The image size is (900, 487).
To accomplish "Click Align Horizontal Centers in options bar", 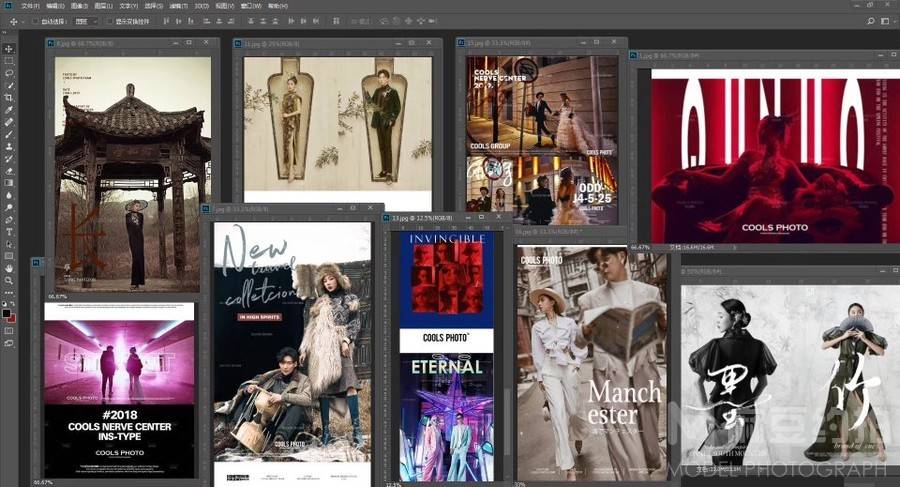I will pos(219,21).
